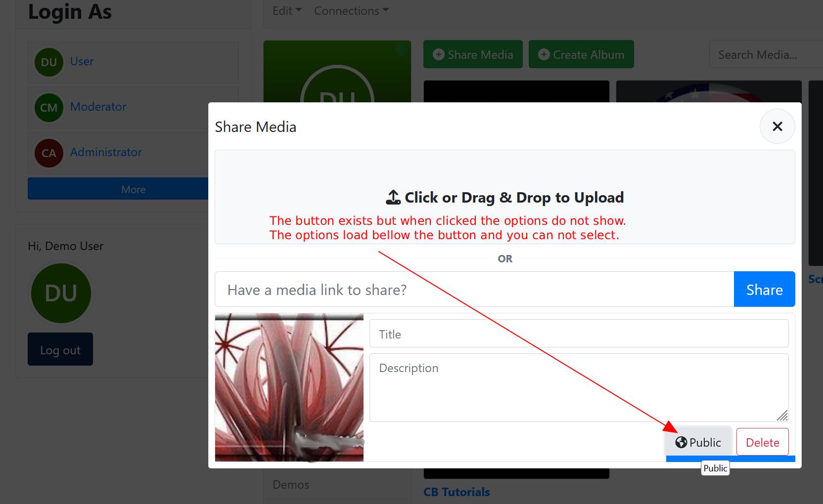Click the globe icon on Public button
Image resolution: width=823 pixels, height=504 pixels.
coord(681,442)
